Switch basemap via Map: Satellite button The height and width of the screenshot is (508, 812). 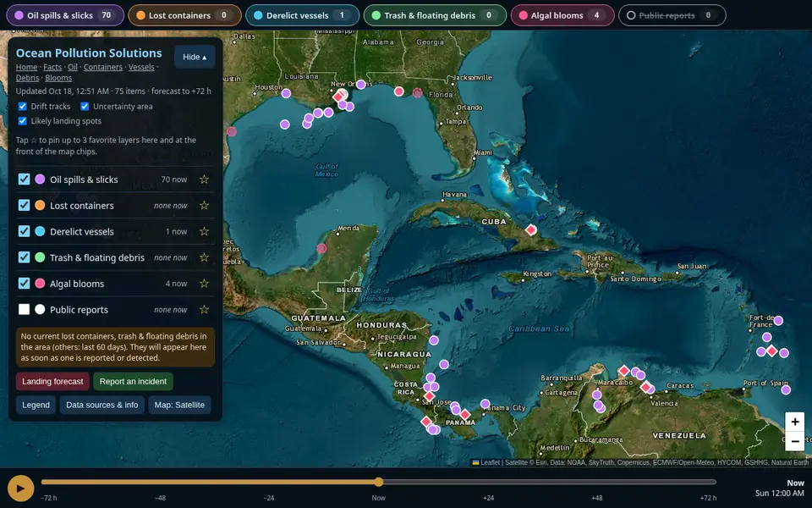[179, 405]
